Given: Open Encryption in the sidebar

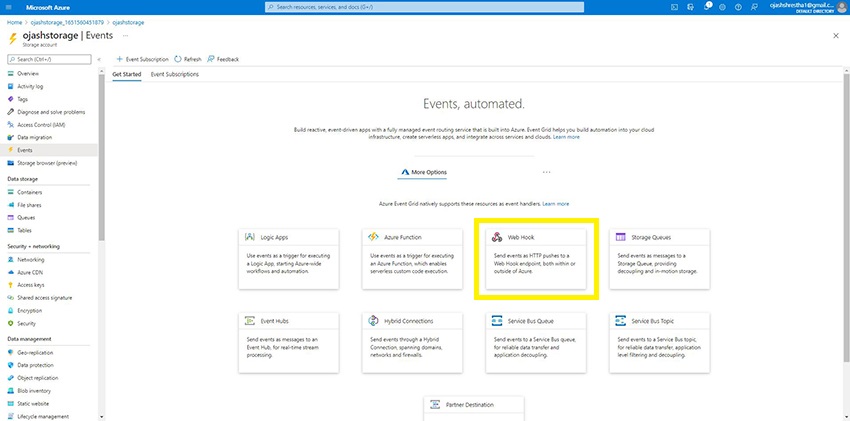Looking at the screenshot, I should click(x=29, y=310).
